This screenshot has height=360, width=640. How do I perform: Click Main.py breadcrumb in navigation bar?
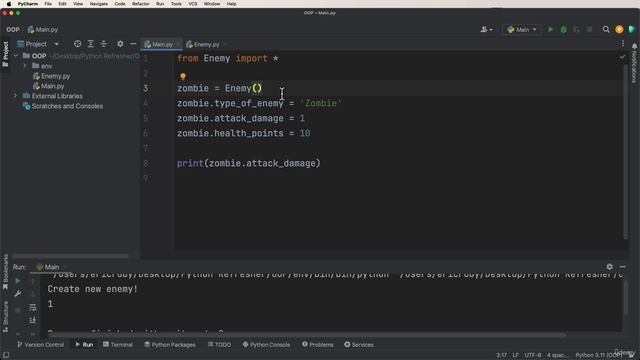(x=43, y=29)
